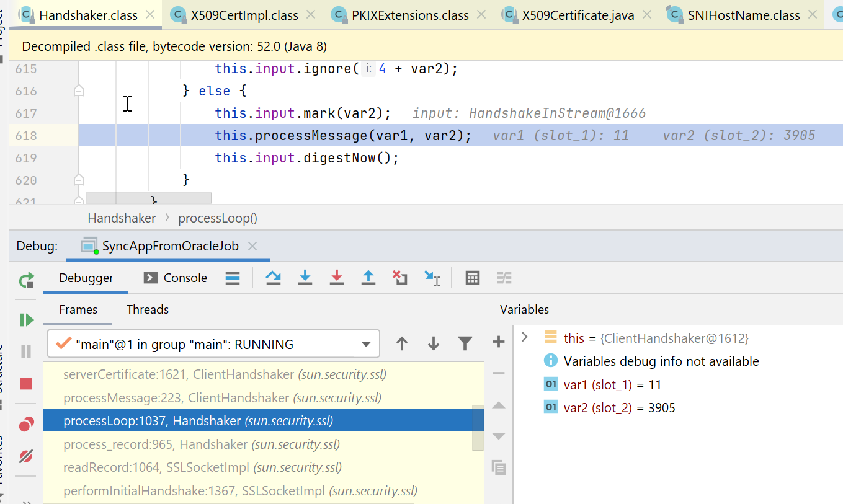This screenshot has width=843, height=504.
Task: Open the Evaluate Expression calculator
Action: 473,278
